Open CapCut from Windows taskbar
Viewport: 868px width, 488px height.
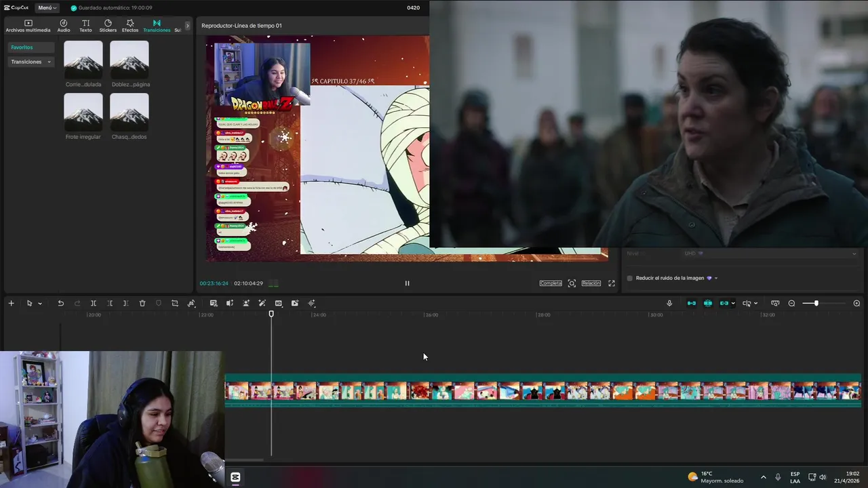coord(235,477)
